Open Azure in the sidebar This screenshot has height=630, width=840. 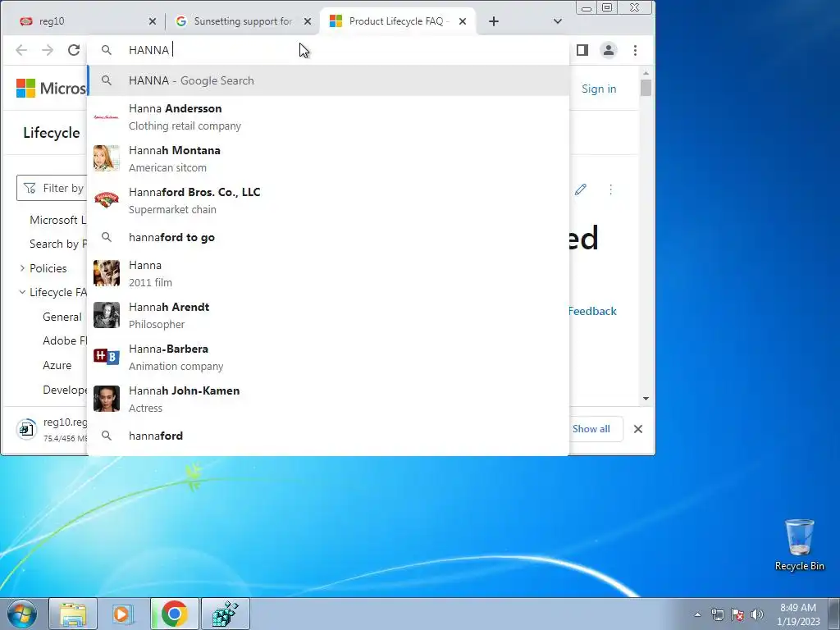pyautogui.click(x=57, y=365)
